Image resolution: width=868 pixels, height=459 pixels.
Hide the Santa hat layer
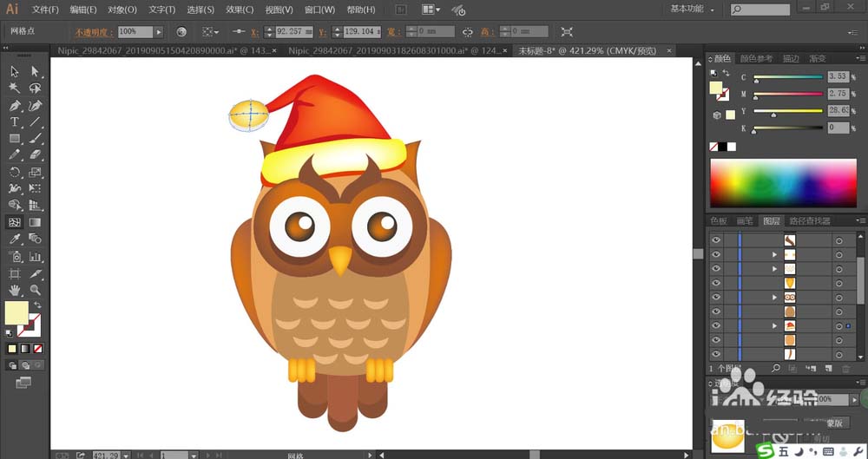716,326
